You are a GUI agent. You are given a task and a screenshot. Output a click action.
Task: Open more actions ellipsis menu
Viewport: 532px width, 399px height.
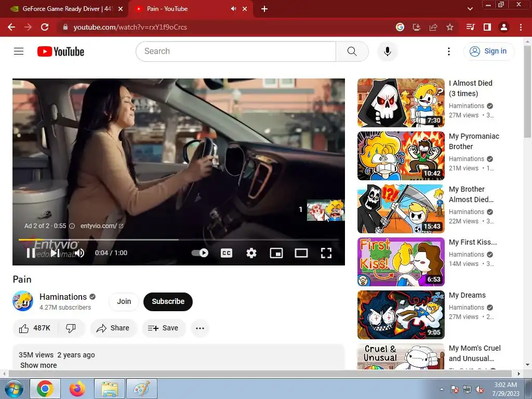click(x=200, y=328)
